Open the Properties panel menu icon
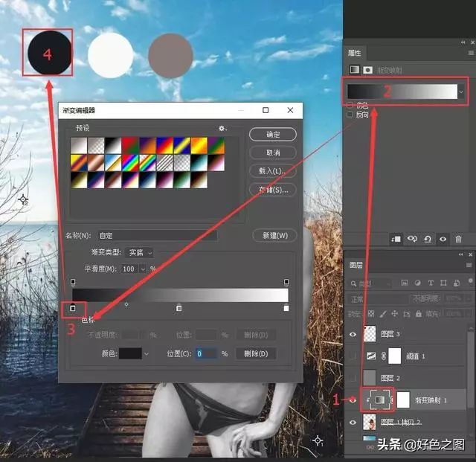The height and width of the screenshot is (462, 476). click(470, 53)
